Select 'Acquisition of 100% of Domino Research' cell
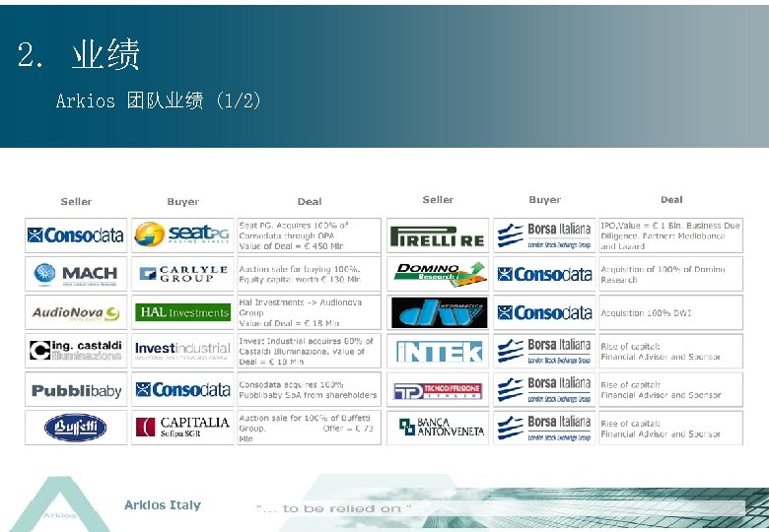 [670, 274]
